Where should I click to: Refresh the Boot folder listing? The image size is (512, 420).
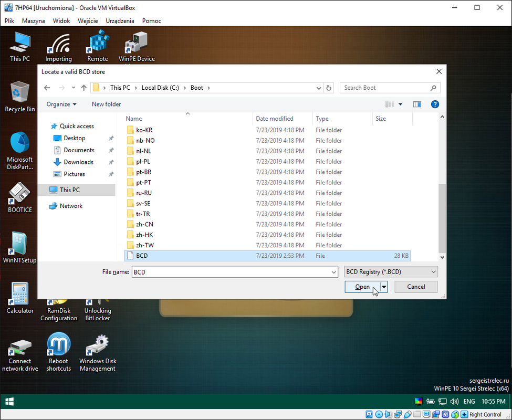pos(329,88)
